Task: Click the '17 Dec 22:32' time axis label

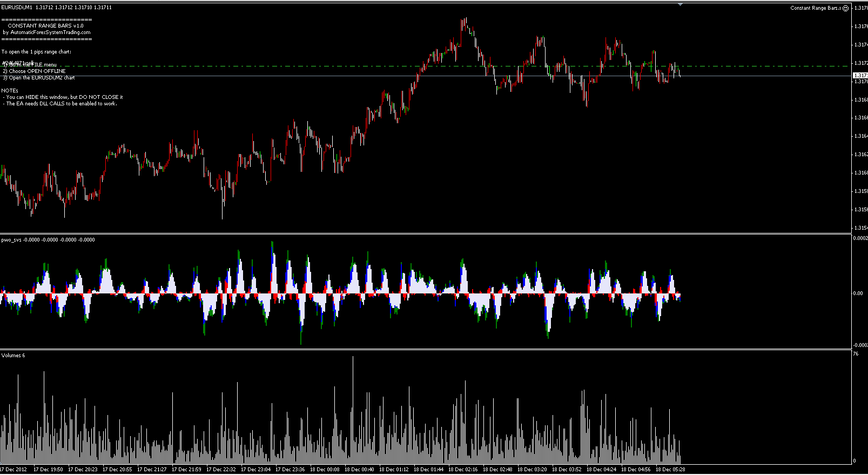Action: (x=221, y=470)
